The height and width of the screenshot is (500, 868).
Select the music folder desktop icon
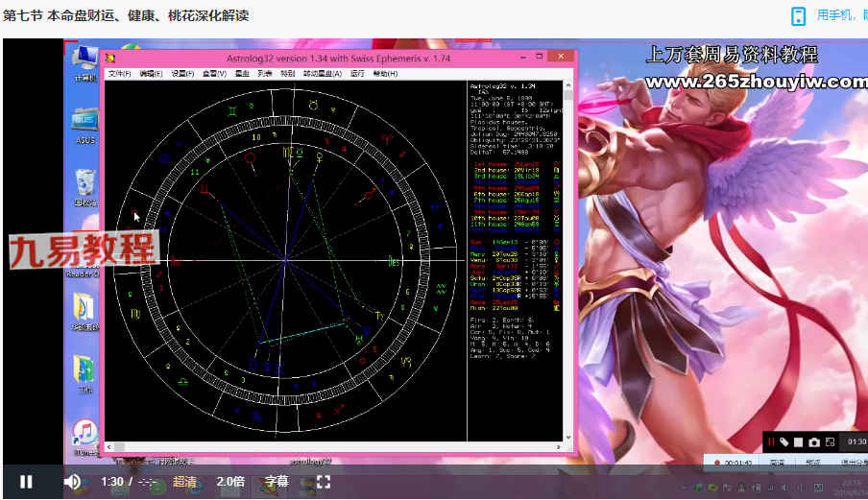pyautogui.click(x=84, y=312)
